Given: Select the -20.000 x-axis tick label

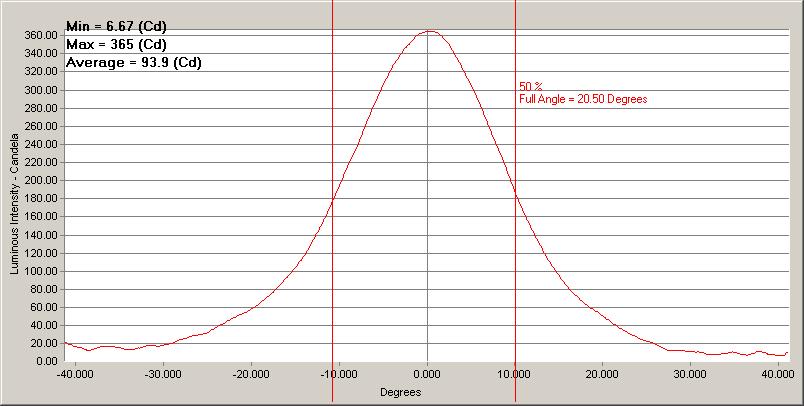Looking at the screenshot, I should [x=250, y=374].
